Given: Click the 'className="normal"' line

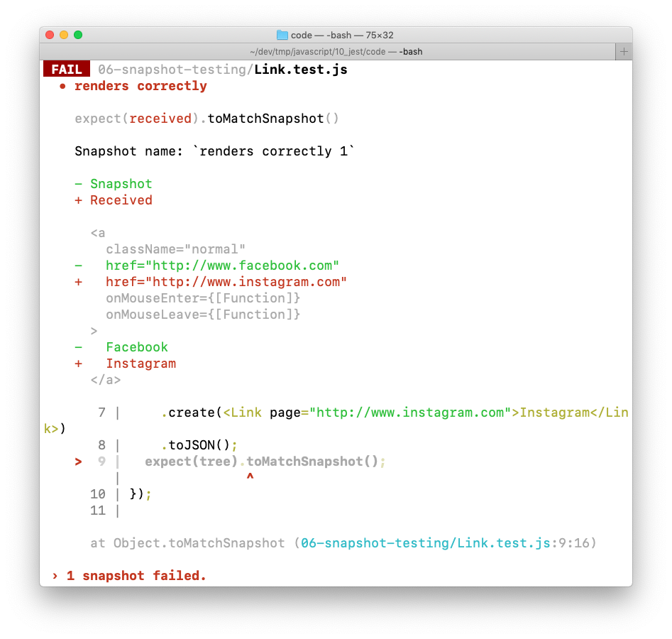Looking at the screenshot, I should point(176,249).
